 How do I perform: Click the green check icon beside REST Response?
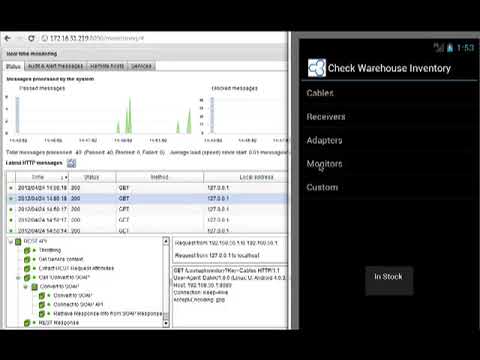[27, 323]
